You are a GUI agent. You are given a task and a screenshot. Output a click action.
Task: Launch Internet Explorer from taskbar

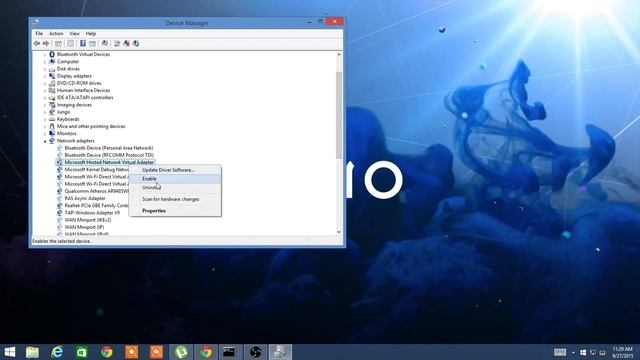point(57,352)
